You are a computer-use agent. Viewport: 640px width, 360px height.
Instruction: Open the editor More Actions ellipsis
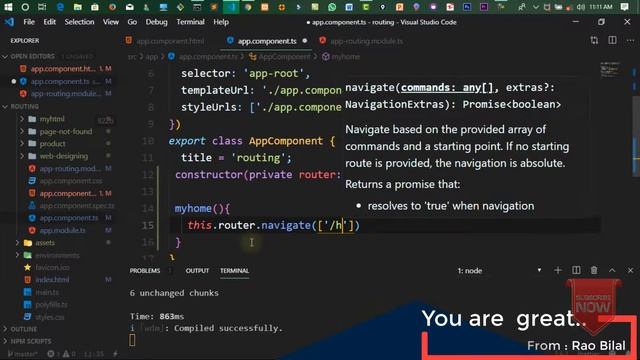coord(630,40)
